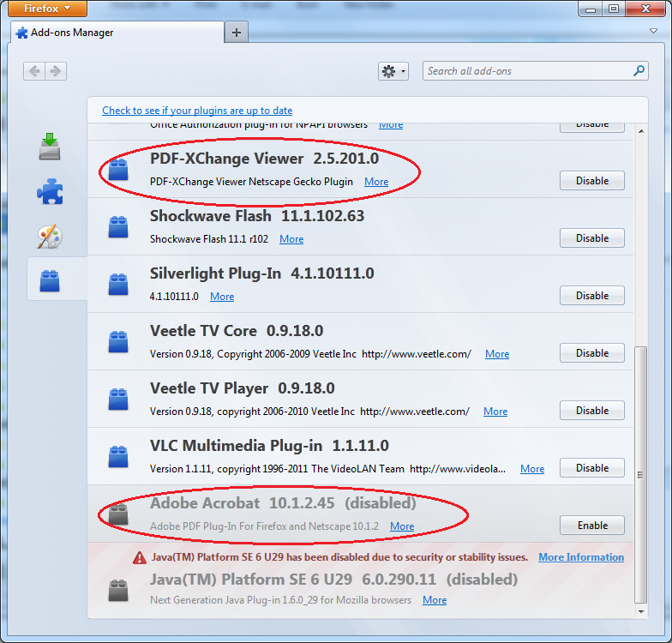672x643 pixels.
Task: Open the Firefox application menu
Action: click(47, 9)
